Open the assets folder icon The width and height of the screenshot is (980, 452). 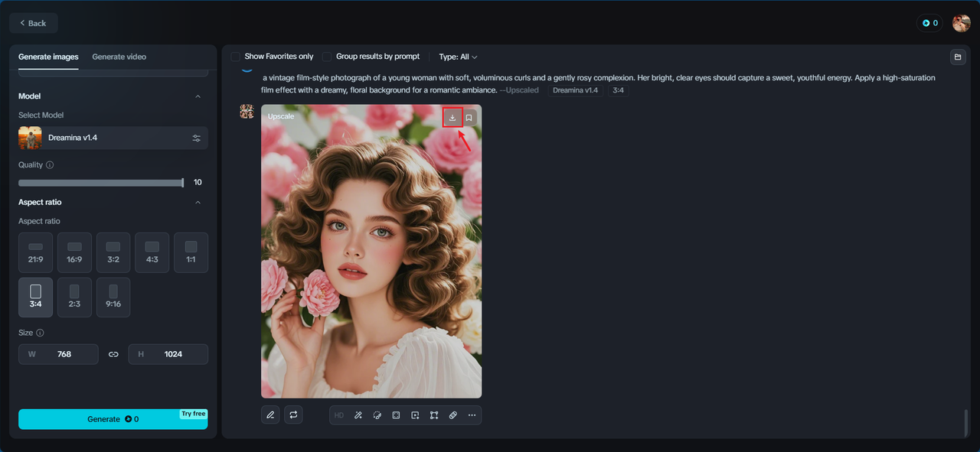click(x=957, y=57)
